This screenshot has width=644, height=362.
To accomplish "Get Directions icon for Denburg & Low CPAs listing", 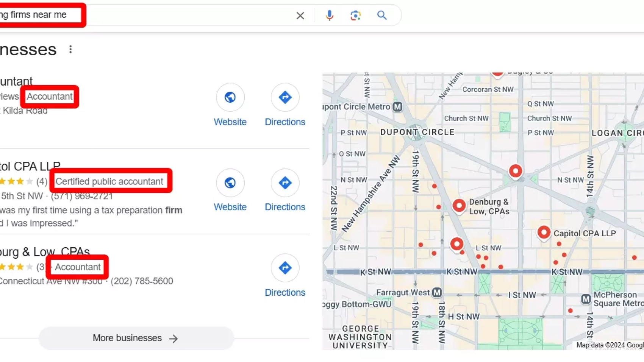I will pos(285,268).
